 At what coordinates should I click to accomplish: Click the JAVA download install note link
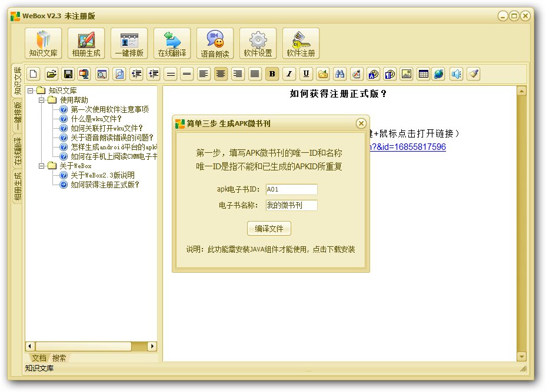coord(271,249)
